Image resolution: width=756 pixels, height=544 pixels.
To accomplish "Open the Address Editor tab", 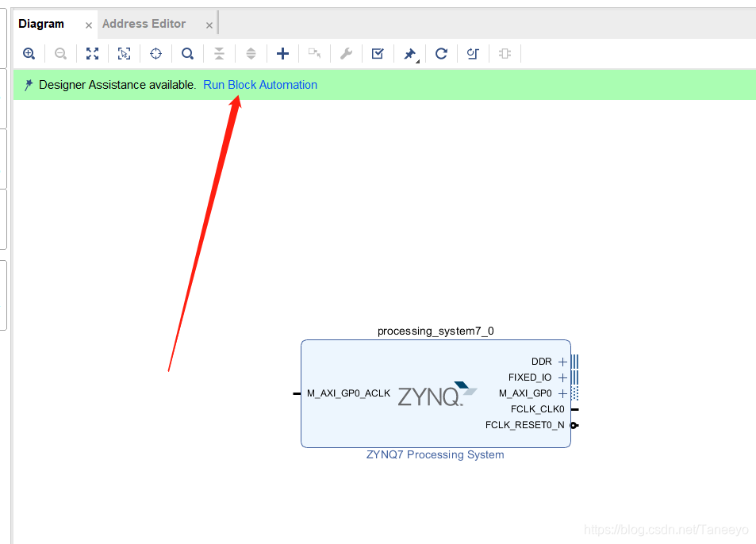I will coord(144,24).
